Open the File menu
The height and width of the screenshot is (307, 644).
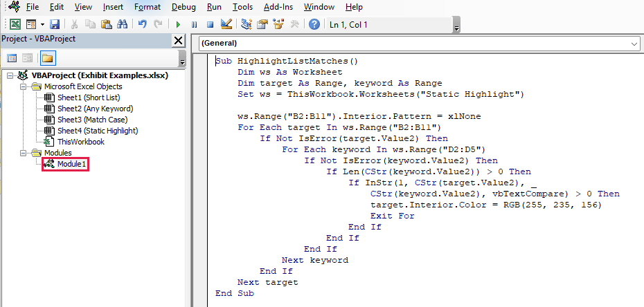pos(33,7)
